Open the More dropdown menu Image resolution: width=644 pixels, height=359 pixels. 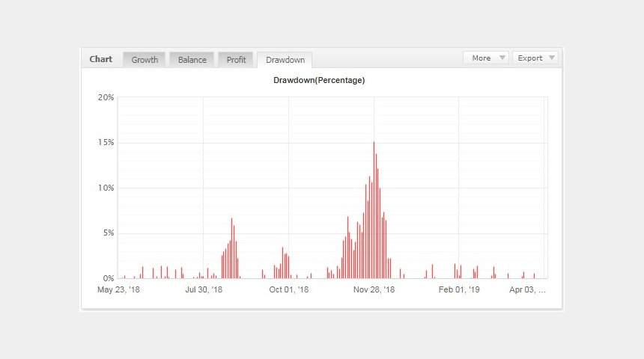[486, 58]
